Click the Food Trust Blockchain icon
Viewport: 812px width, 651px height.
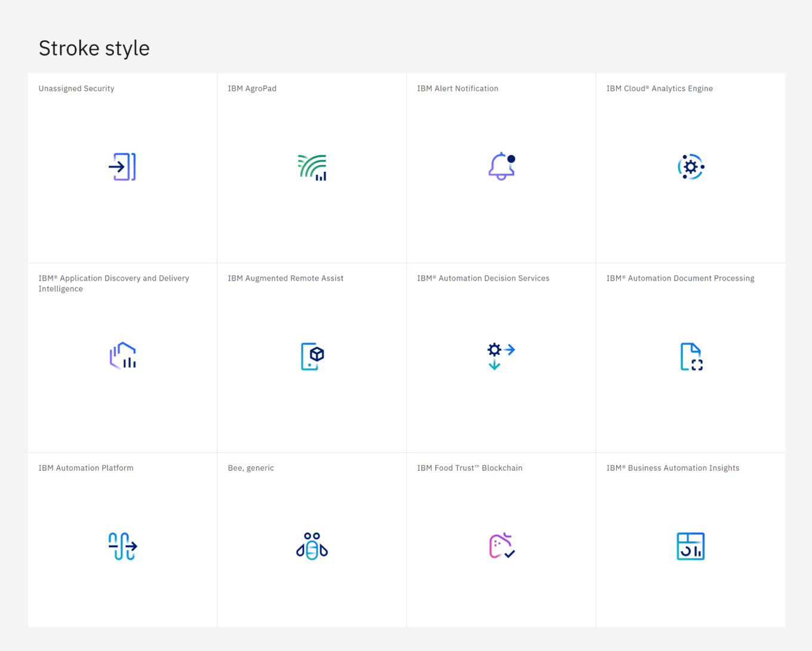coord(501,546)
